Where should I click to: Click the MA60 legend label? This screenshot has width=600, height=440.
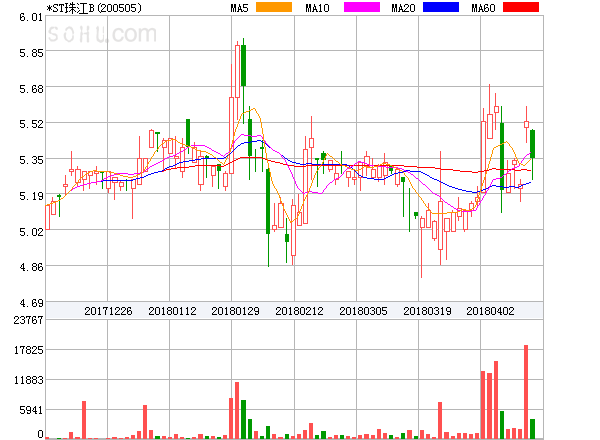[x=483, y=8]
